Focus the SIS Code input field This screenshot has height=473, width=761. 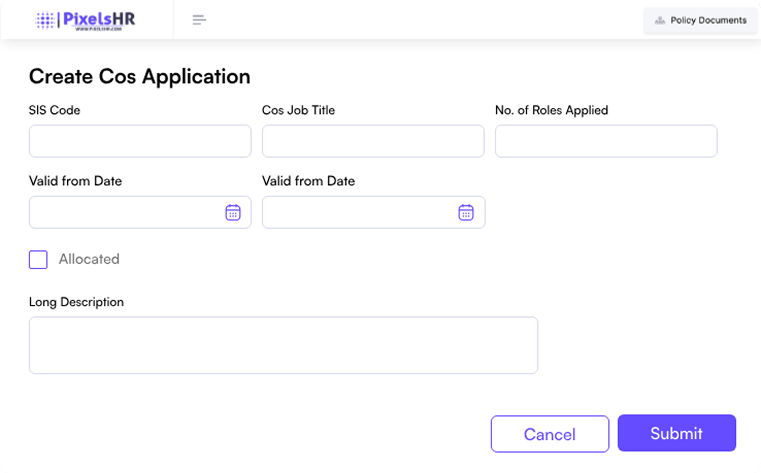point(140,141)
